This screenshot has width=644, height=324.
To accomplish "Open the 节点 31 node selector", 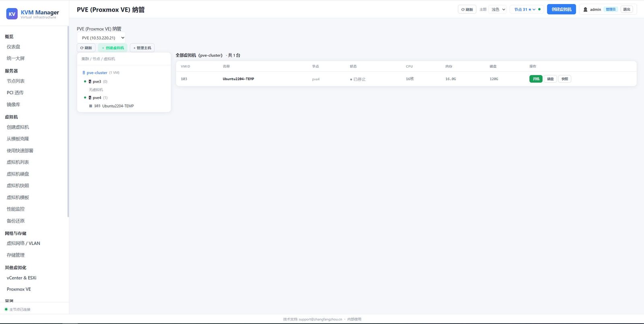I will click(x=525, y=9).
